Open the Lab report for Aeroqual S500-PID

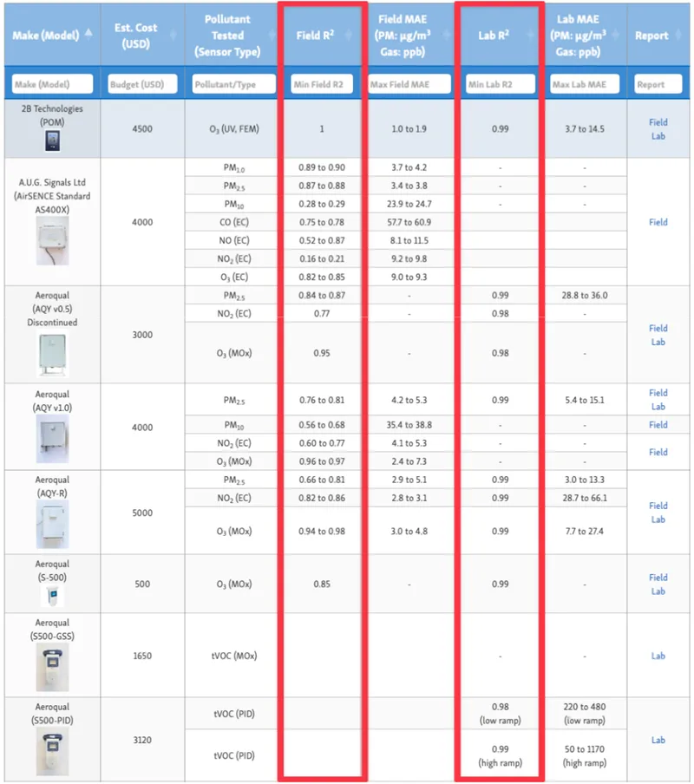(x=657, y=740)
